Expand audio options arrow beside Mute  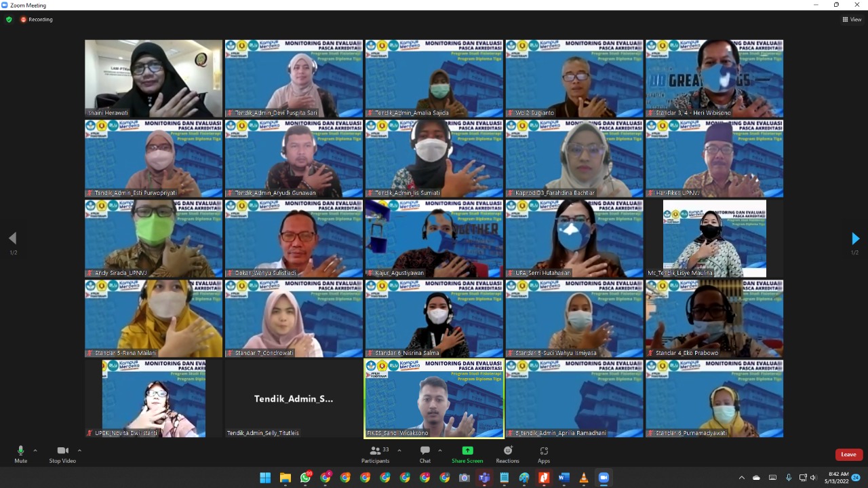point(35,450)
